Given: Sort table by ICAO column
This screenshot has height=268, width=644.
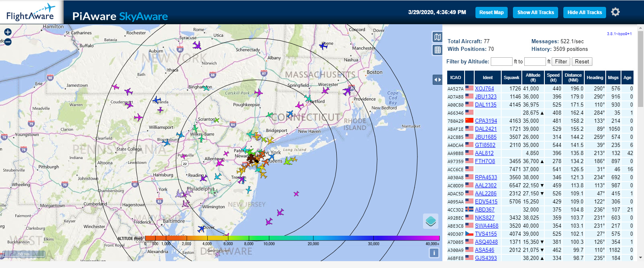Looking at the screenshot, I should click(456, 77).
